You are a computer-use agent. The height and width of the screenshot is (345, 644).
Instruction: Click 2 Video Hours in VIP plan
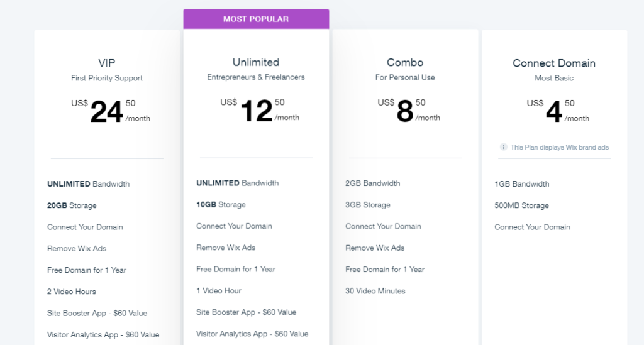click(x=72, y=292)
